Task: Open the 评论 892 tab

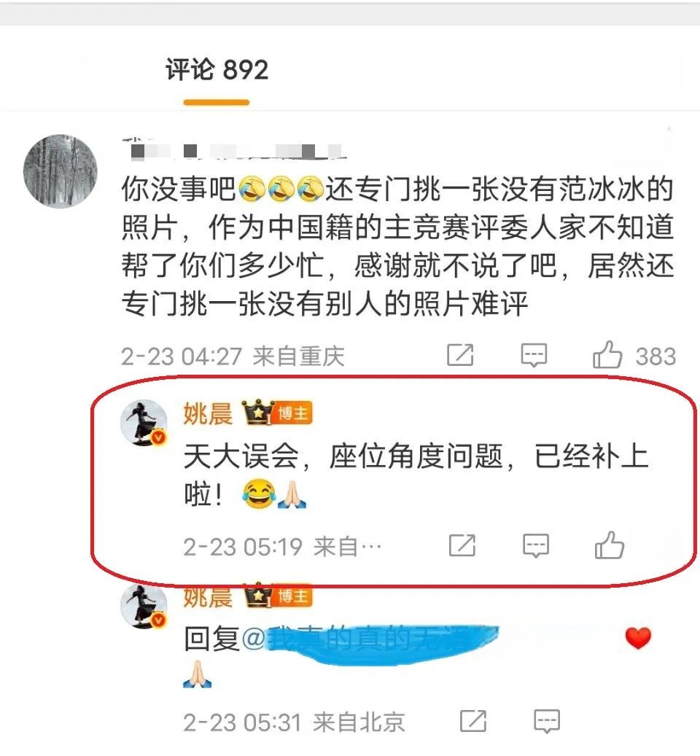Action: 217,70
